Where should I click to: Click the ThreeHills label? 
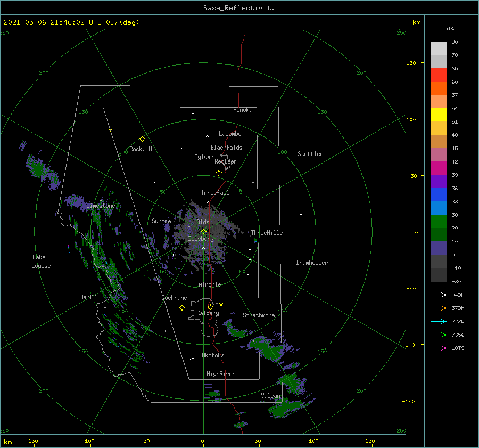point(267,233)
